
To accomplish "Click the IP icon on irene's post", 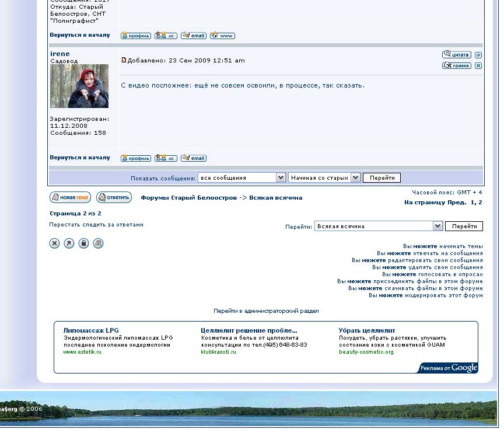I will pyautogui.click(x=478, y=55).
